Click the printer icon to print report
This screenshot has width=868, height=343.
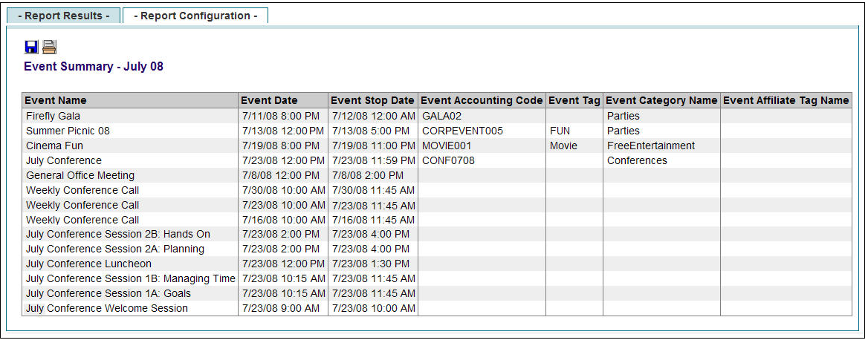(50, 47)
